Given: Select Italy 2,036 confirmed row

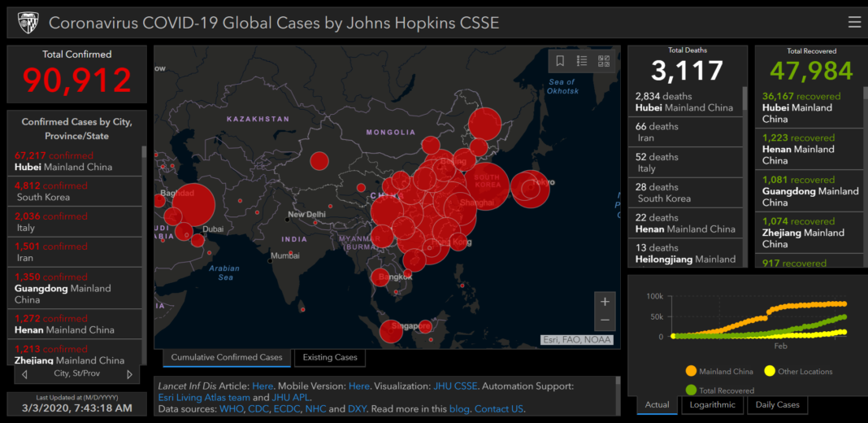Looking at the screenshot, I should (x=74, y=222).
